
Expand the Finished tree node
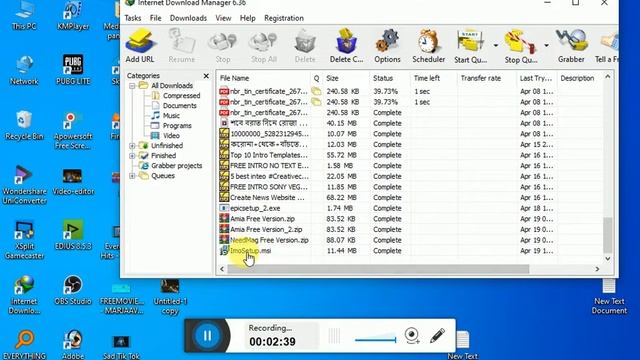tap(132, 156)
